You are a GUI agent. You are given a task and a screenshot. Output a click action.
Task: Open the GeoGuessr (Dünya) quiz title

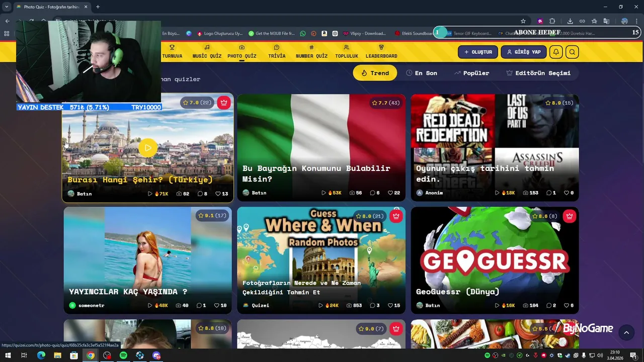[x=457, y=292]
